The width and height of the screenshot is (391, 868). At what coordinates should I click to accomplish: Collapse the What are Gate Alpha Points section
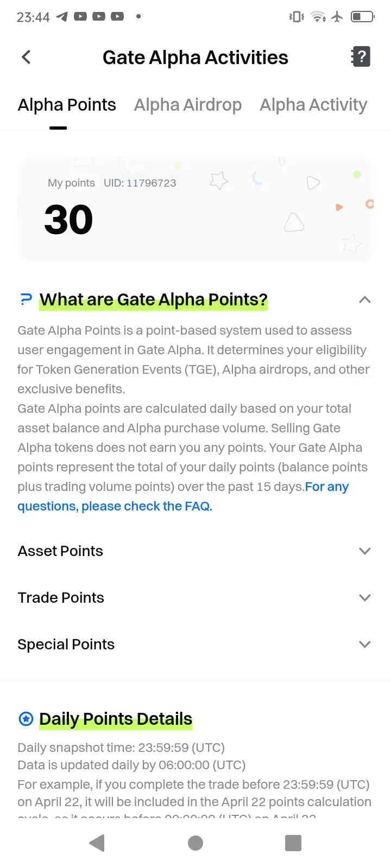click(365, 299)
